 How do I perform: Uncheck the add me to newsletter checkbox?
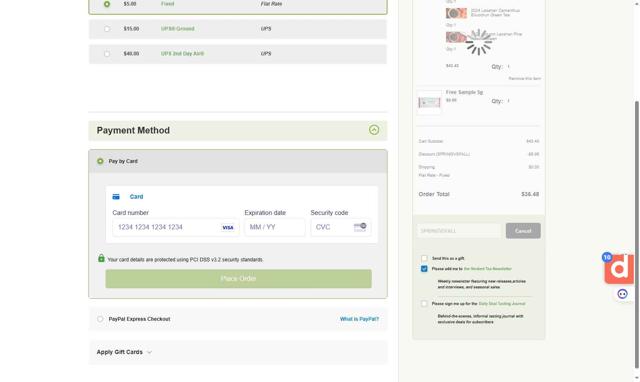point(424,269)
